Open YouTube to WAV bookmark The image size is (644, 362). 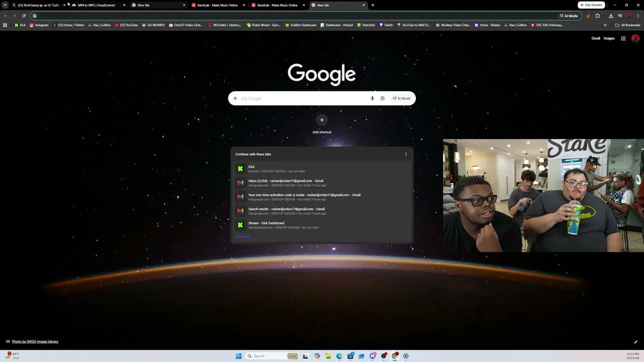tap(413, 25)
